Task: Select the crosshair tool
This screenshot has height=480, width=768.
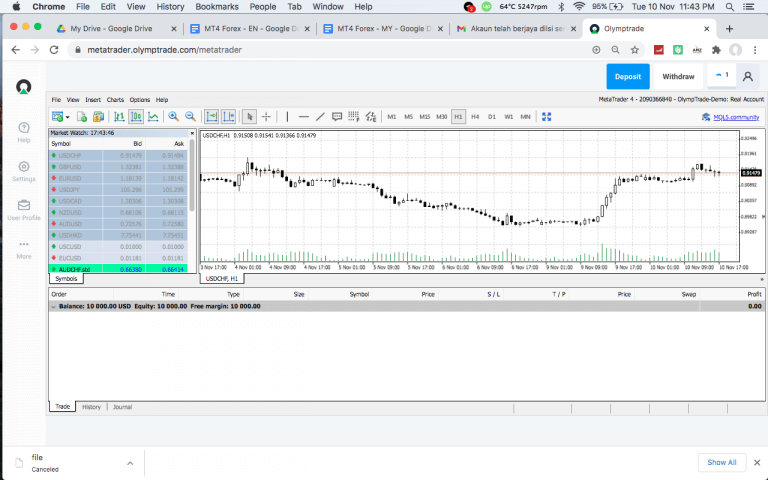Action: pos(266,117)
